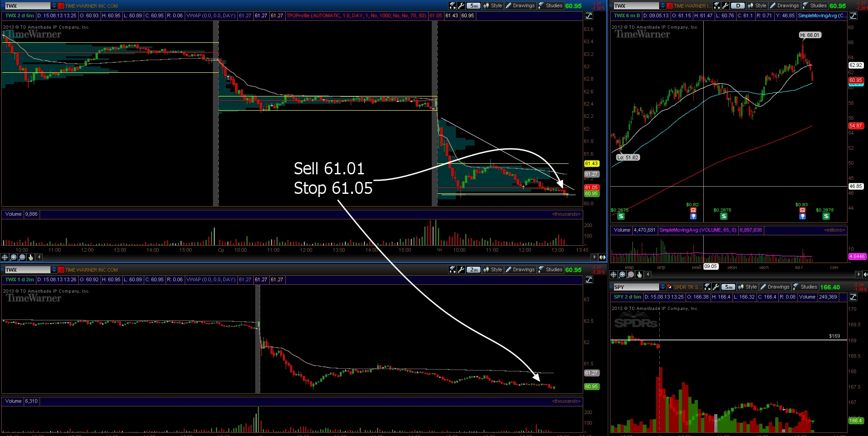Image resolution: width=868 pixels, height=436 pixels.
Task: Open 2m timeframe selector in bottom TWX chart
Action: point(474,270)
